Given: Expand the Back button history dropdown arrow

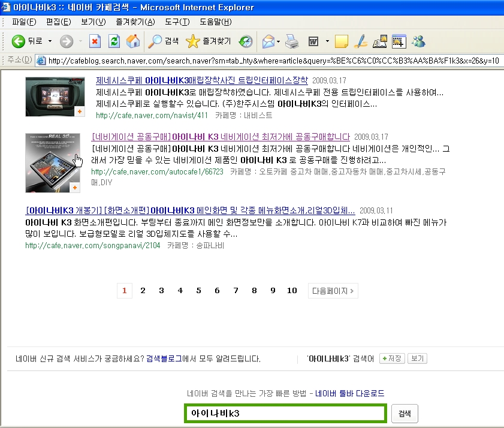Looking at the screenshot, I should 50,41.
